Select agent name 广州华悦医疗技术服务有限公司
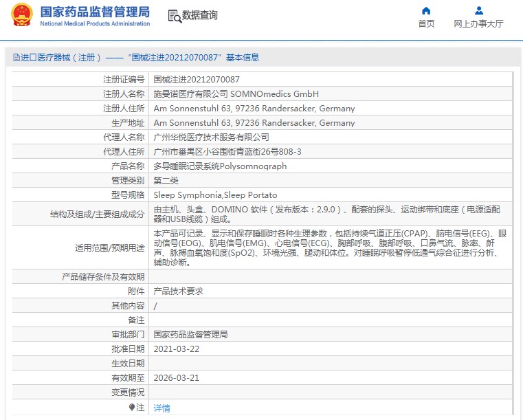This screenshot has width=523, height=420. pos(212,137)
